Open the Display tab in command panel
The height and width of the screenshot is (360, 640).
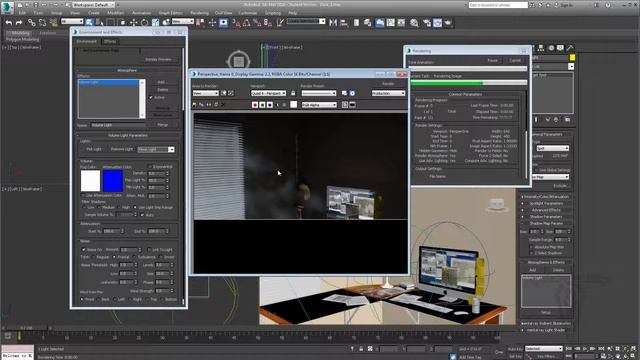pyautogui.click(x=560, y=48)
